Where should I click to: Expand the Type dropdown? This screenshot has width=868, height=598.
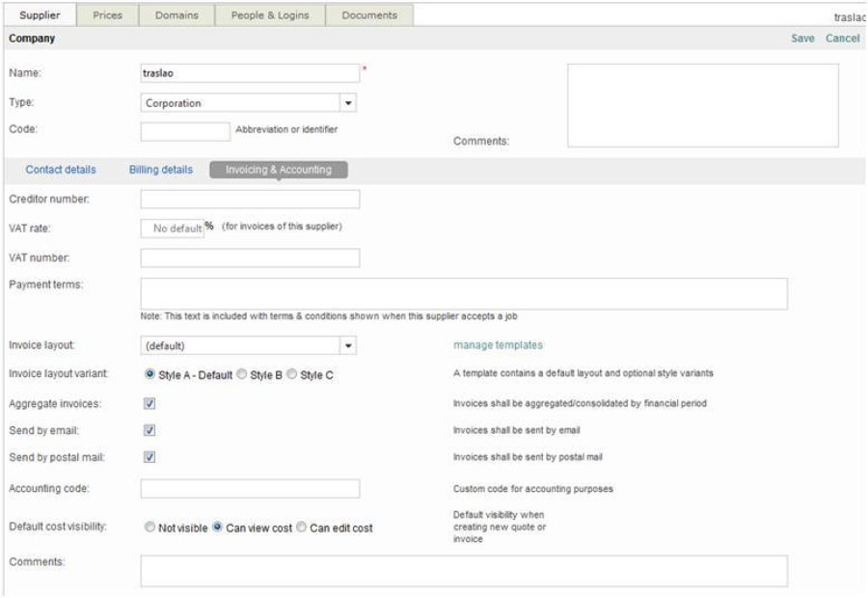349,102
